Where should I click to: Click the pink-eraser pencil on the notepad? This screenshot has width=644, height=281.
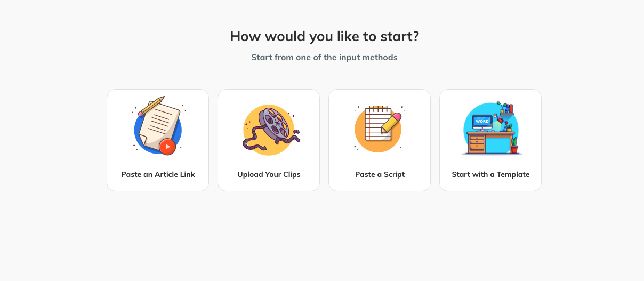(x=391, y=122)
